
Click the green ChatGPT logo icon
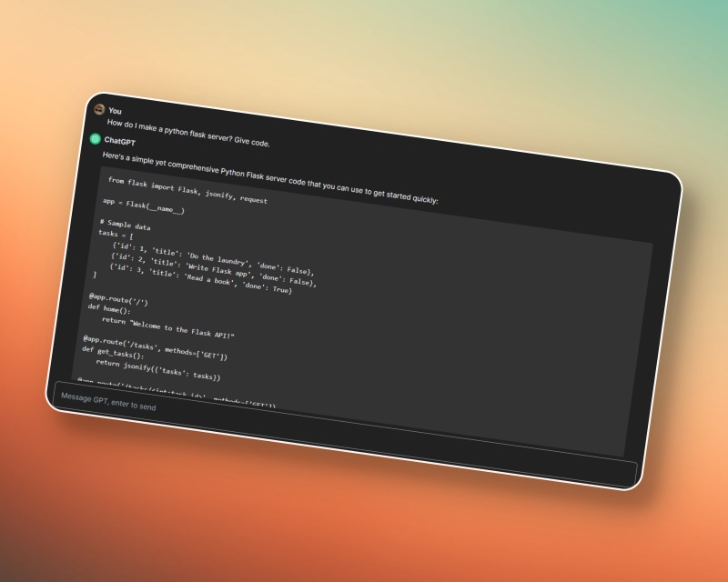coord(95,138)
